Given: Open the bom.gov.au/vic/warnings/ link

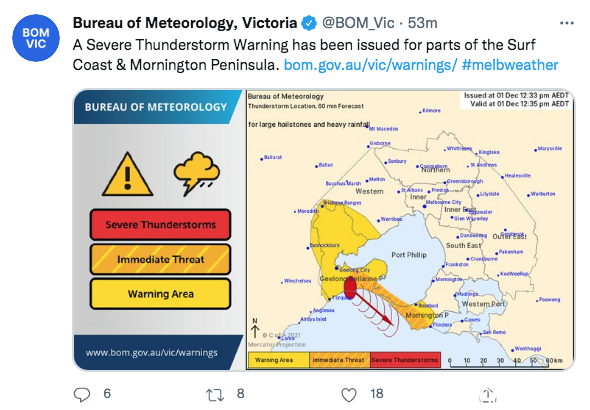Looking at the screenshot, I should pos(370,65).
